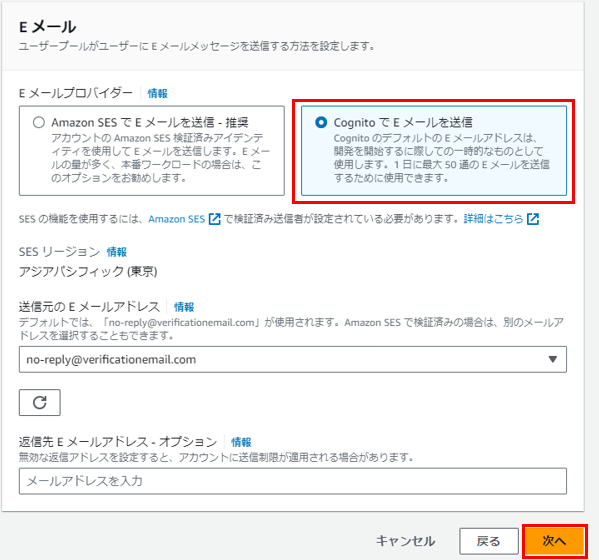This screenshot has width=599, height=560.
Task: Open 情報 link next to E メールプロバイダー
Action: tap(157, 93)
